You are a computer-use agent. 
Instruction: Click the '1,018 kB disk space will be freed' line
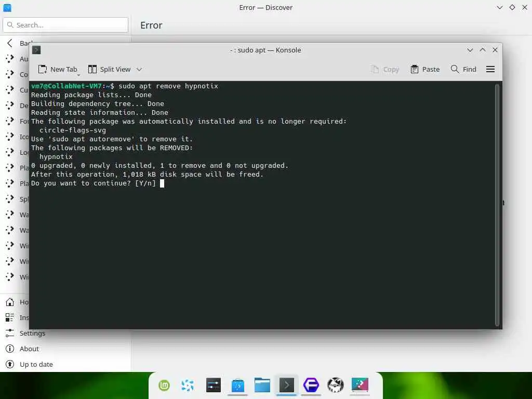[147, 175]
